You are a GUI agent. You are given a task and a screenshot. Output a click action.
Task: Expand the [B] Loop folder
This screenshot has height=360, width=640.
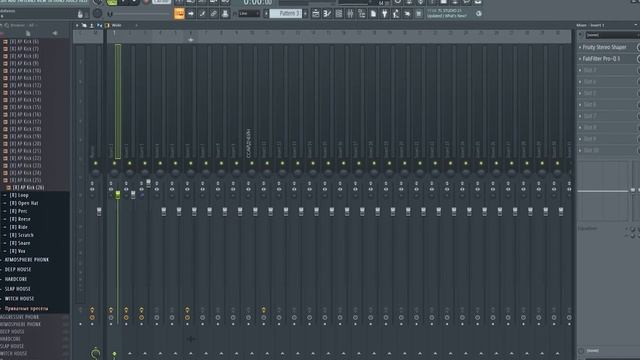click(x=5, y=196)
